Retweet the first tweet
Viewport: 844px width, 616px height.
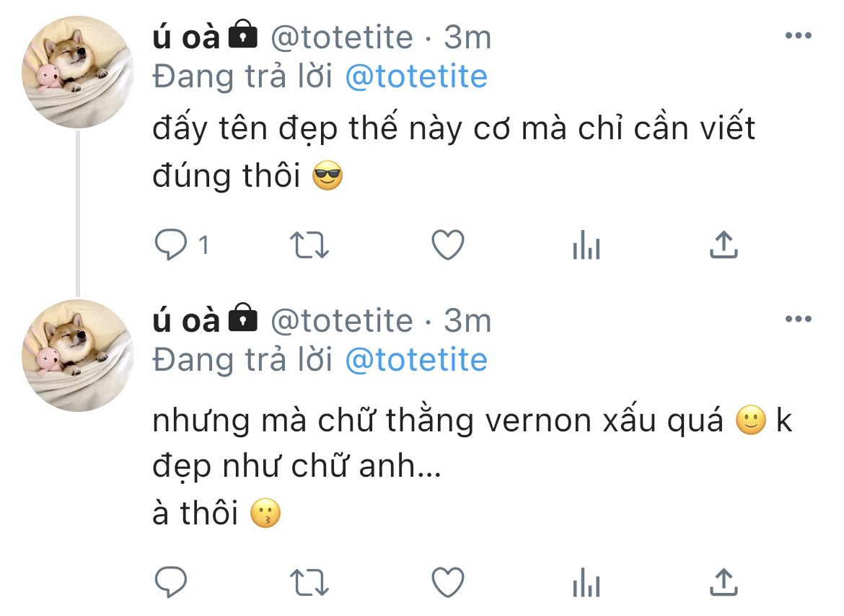tap(309, 245)
